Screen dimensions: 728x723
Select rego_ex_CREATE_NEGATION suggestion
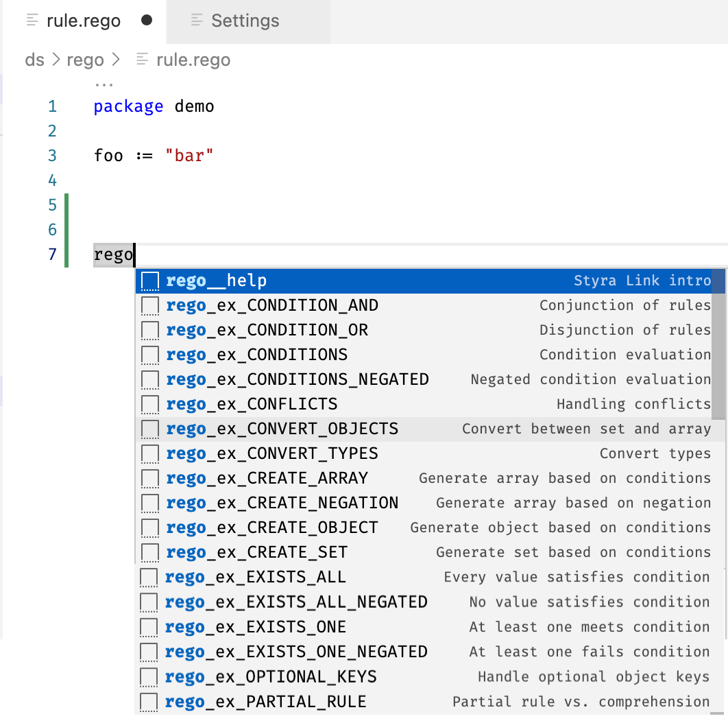430,502
